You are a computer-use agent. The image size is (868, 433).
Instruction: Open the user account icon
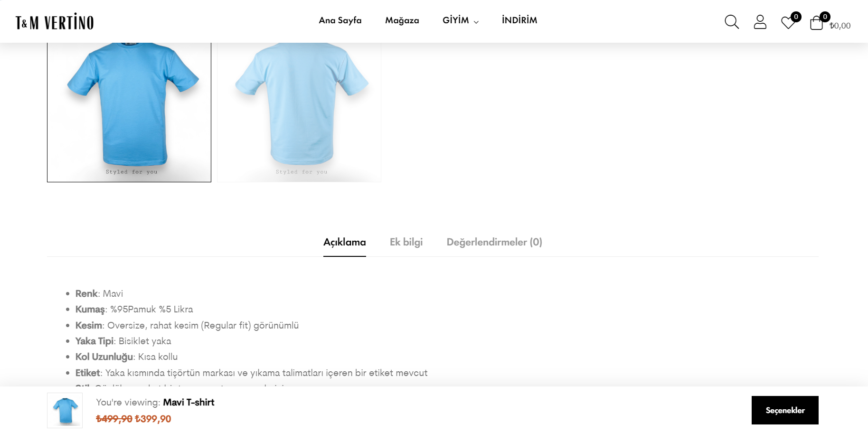[x=760, y=22]
